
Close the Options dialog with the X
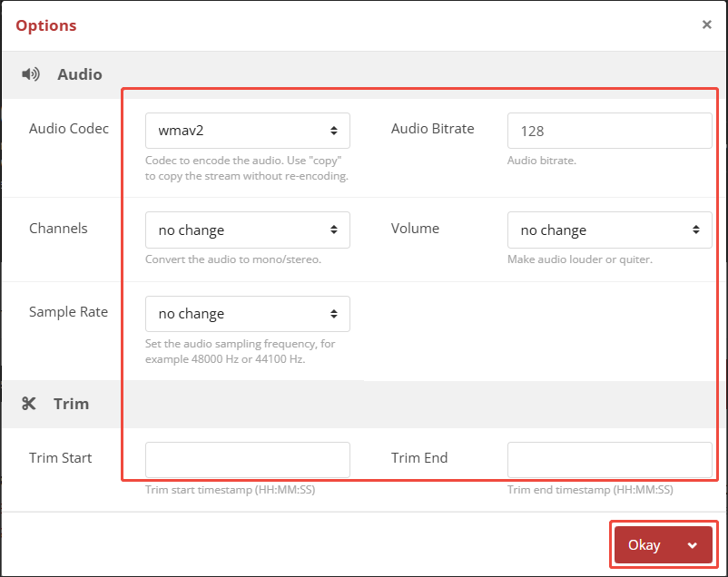(x=706, y=24)
